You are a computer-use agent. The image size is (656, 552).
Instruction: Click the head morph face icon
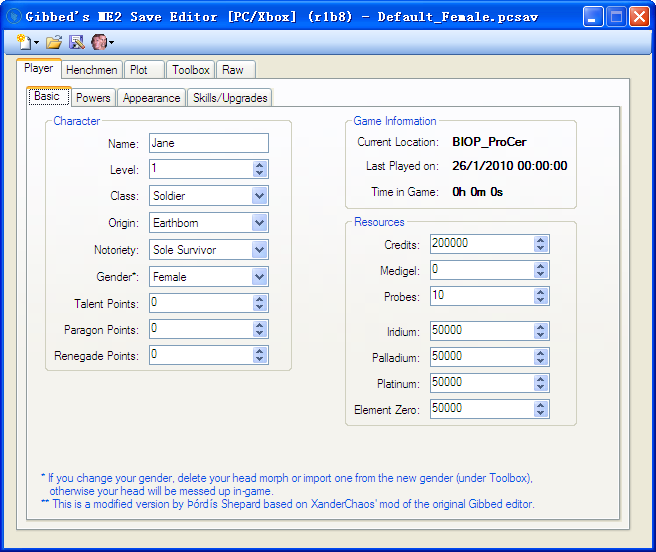[x=99, y=42]
